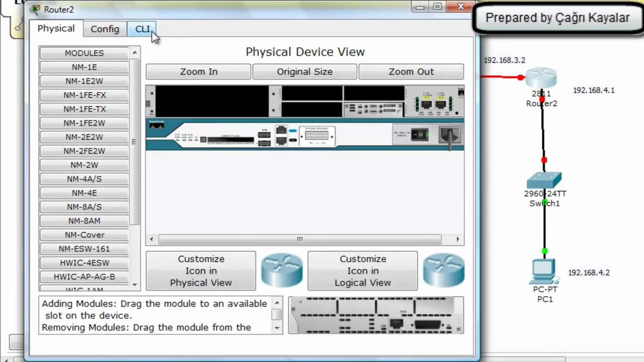Select the NM-1E module

pyautogui.click(x=84, y=67)
